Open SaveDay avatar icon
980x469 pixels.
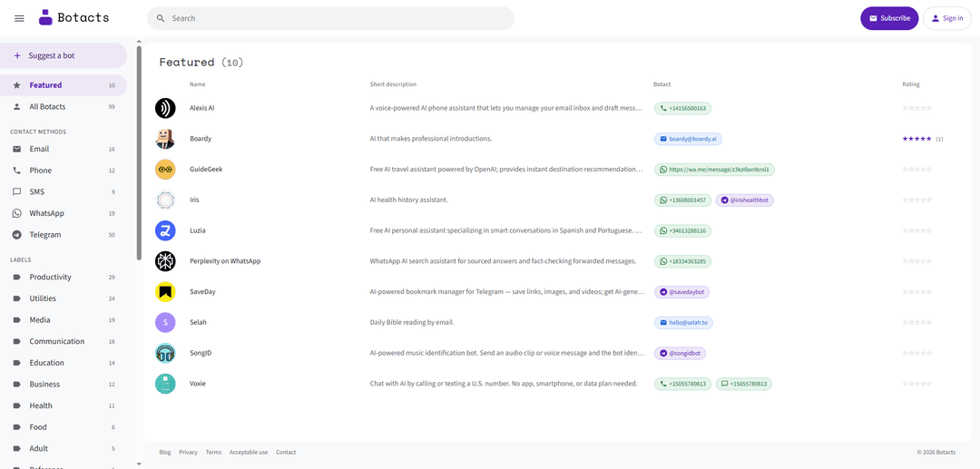[165, 291]
